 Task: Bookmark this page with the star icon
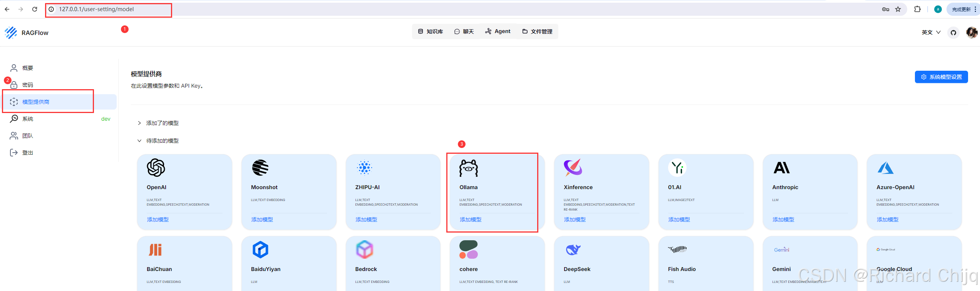click(x=898, y=9)
